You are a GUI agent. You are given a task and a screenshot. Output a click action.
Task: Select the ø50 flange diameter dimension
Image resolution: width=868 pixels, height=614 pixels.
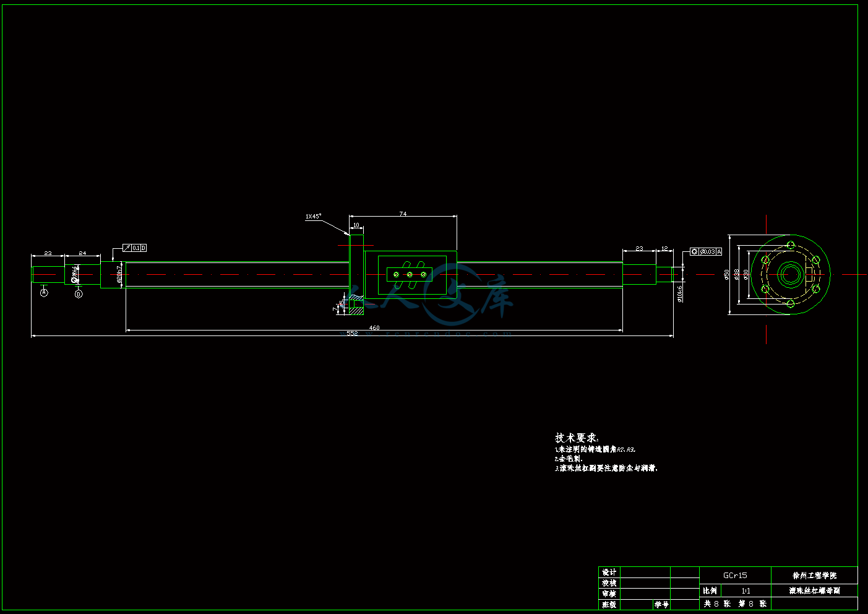click(726, 275)
